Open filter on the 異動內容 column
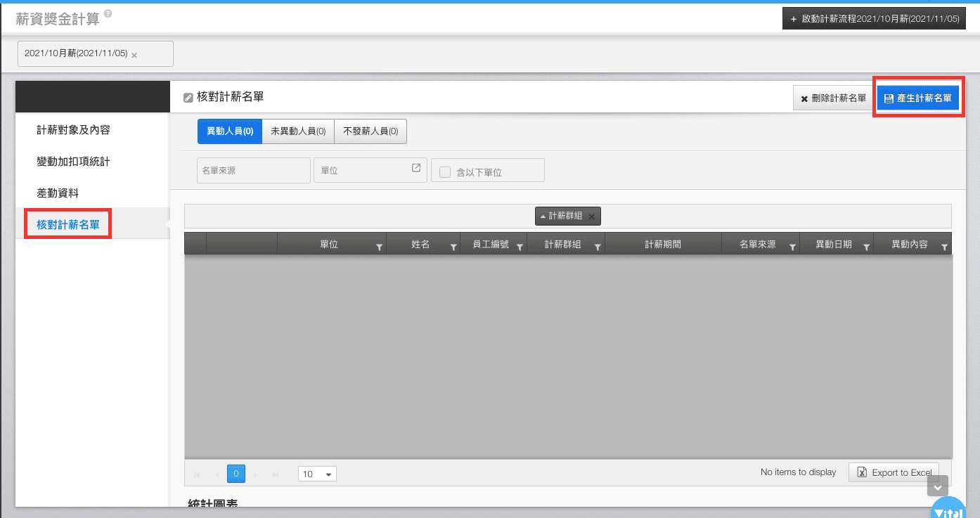This screenshot has height=518, width=980. click(944, 247)
